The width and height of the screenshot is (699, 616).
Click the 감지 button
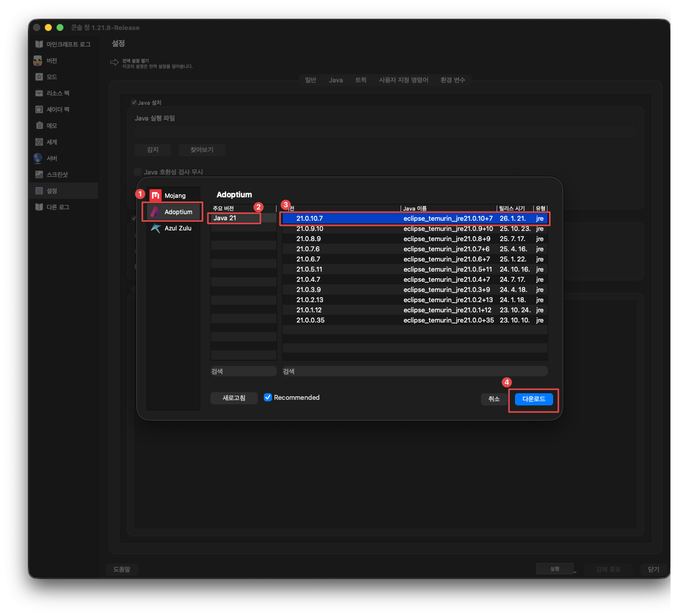point(153,150)
